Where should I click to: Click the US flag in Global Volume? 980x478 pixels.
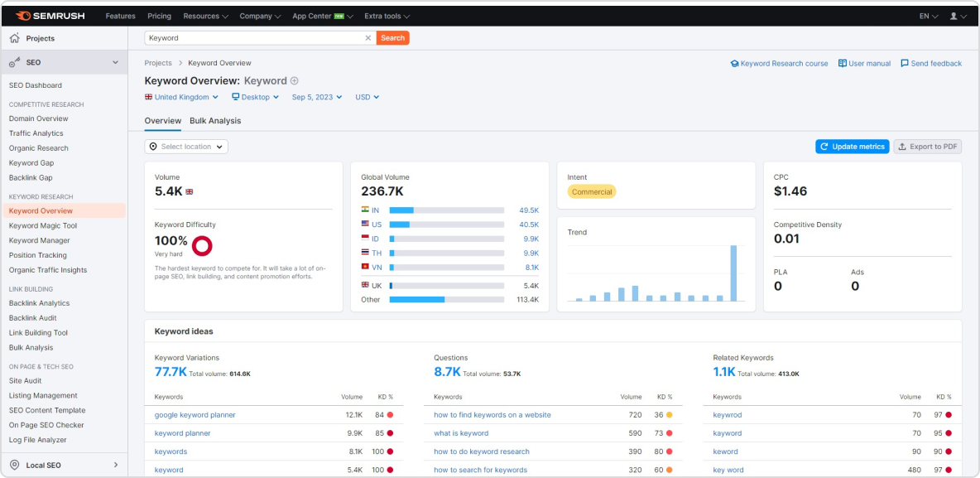click(366, 224)
